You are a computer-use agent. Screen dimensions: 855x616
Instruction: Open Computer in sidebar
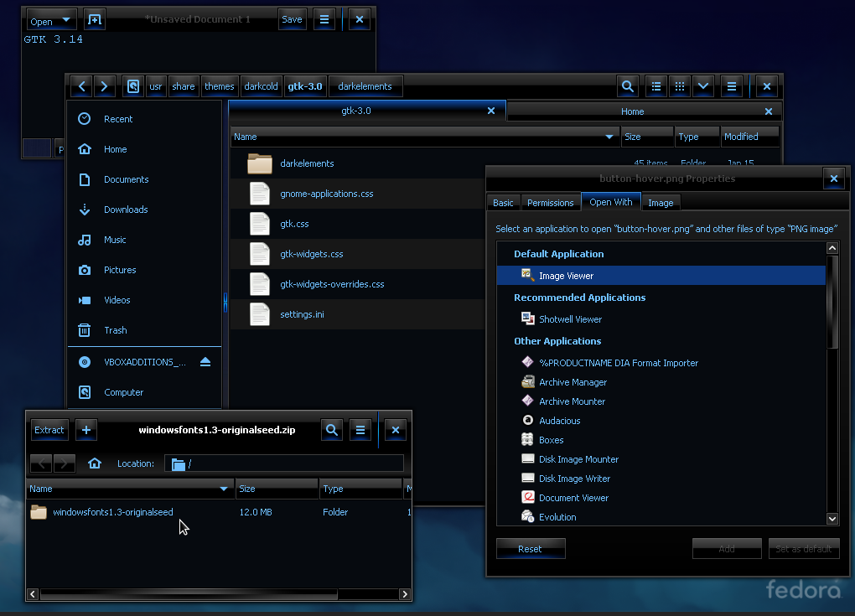(x=144, y=392)
